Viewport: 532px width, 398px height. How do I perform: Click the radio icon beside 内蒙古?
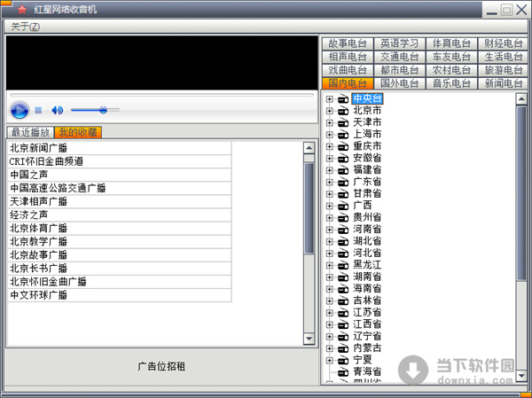click(x=343, y=348)
